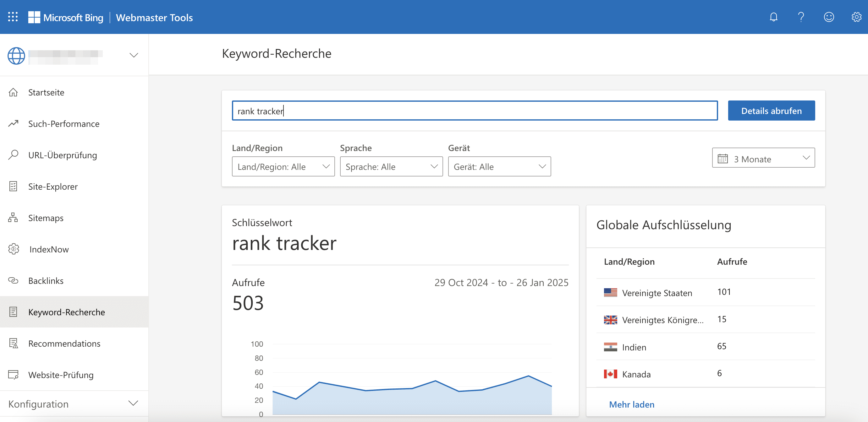This screenshot has width=868, height=422.
Task: Click the Mehr laden link
Action: tap(631, 404)
